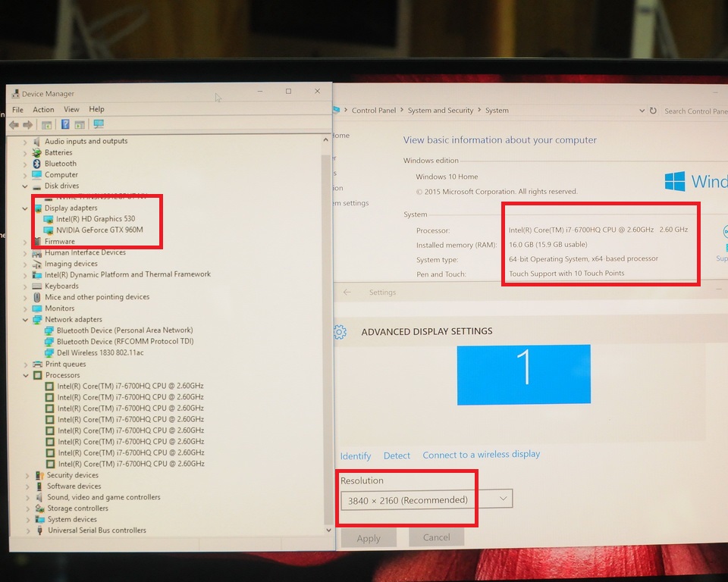
Task: Open the Action menu
Action: (x=43, y=110)
